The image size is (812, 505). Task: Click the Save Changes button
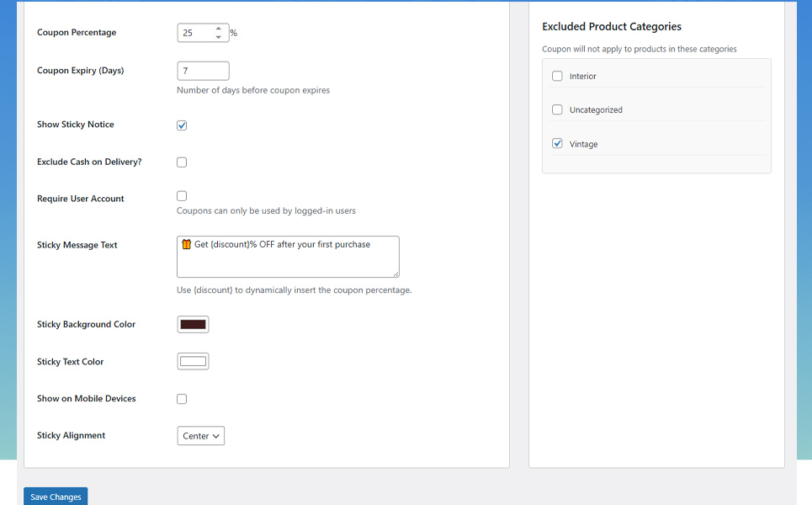point(56,497)
